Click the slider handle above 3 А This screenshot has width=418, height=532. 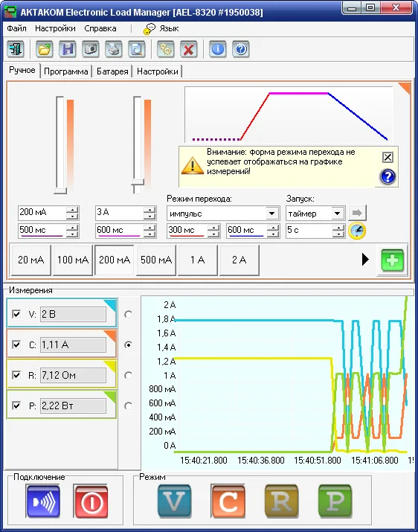(138, 182)
